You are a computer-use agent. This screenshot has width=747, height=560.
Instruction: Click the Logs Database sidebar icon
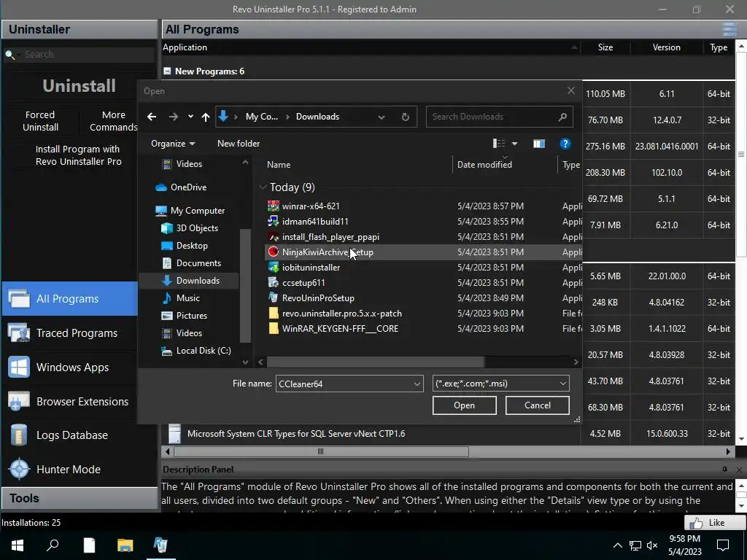tap(19, 435)
